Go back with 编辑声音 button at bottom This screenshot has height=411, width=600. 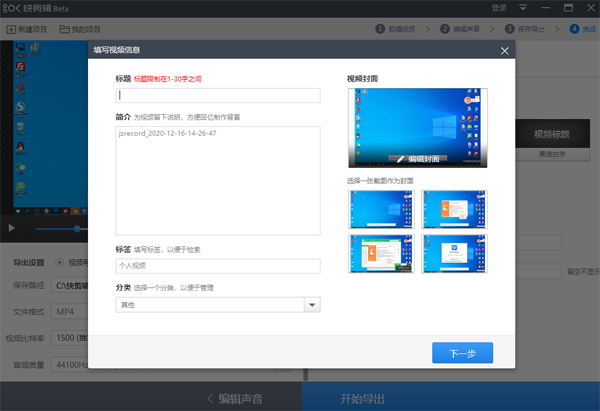coord(233,398)
